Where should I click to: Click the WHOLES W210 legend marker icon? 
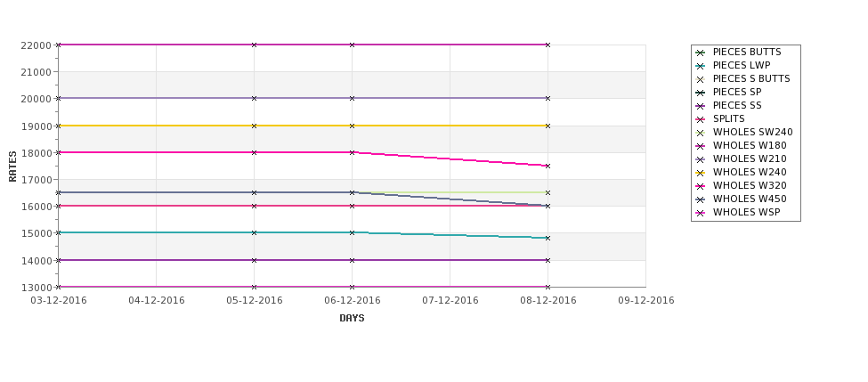click(x=700, y=159)
